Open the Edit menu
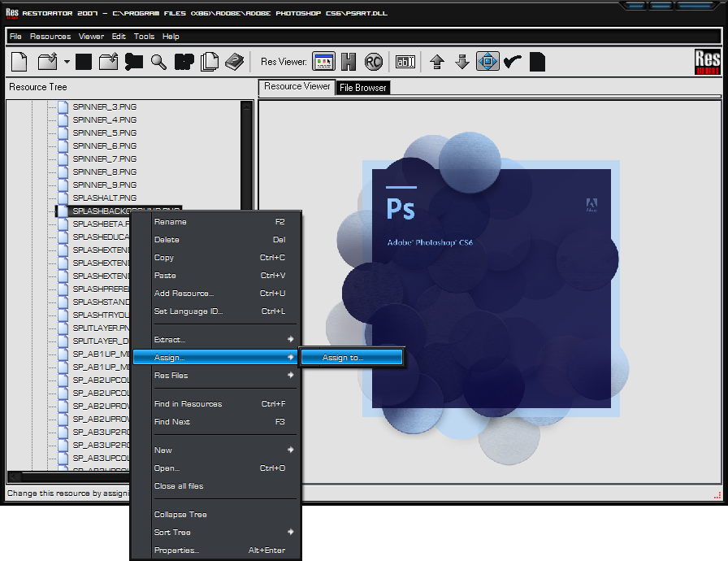728x561 pixels. click(119, 37)
